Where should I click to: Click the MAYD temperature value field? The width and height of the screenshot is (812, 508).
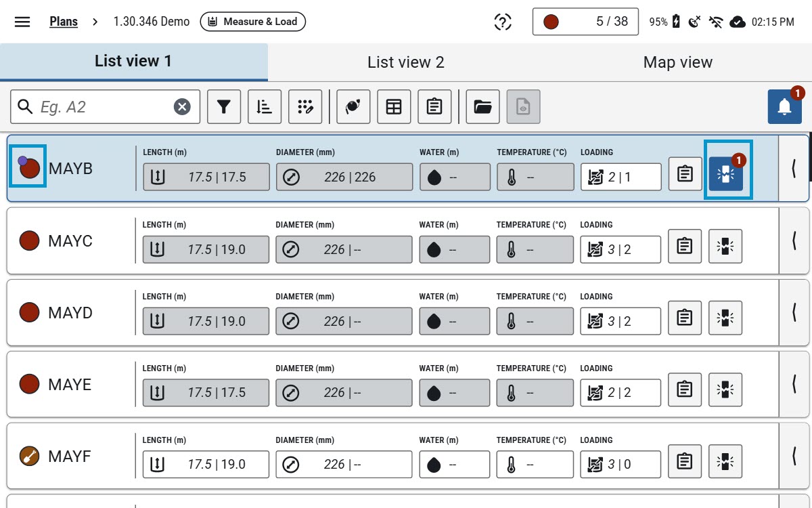click(535, 321)
